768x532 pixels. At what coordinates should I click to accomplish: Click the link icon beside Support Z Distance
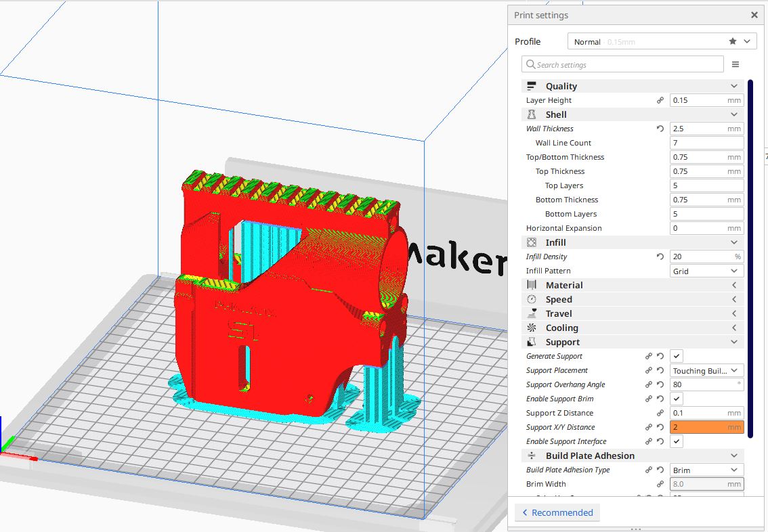pyautogui.click(x=660, y=413)
